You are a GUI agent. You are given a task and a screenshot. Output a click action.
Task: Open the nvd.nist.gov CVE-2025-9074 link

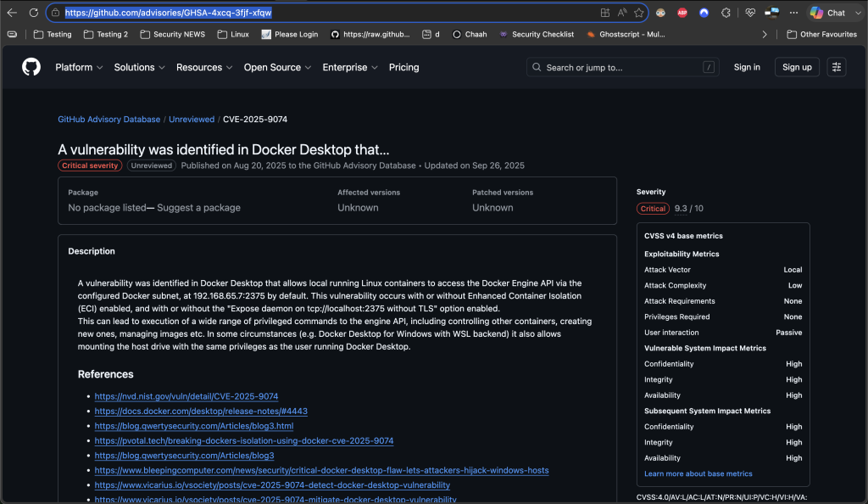186,396
